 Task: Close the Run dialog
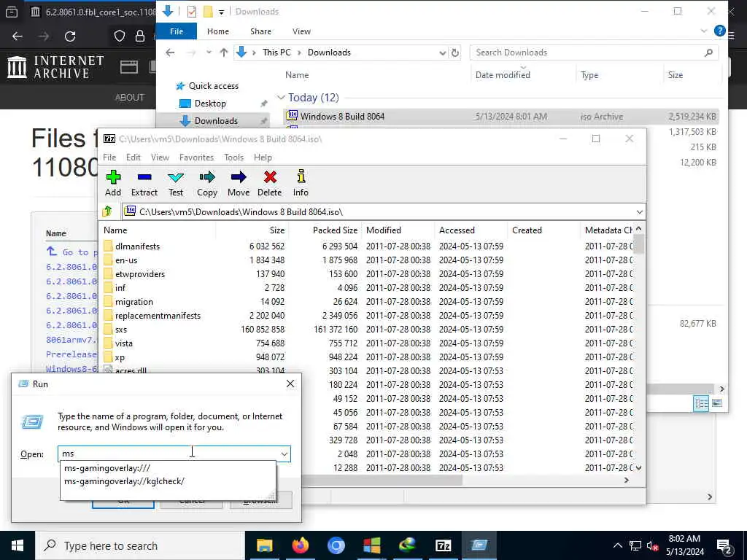290,384
